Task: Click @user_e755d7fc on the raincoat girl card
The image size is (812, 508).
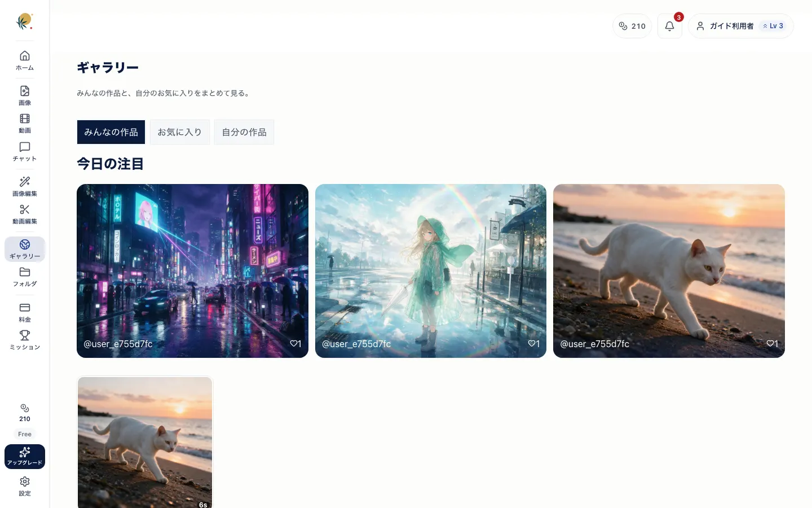Action: [356, 344]
